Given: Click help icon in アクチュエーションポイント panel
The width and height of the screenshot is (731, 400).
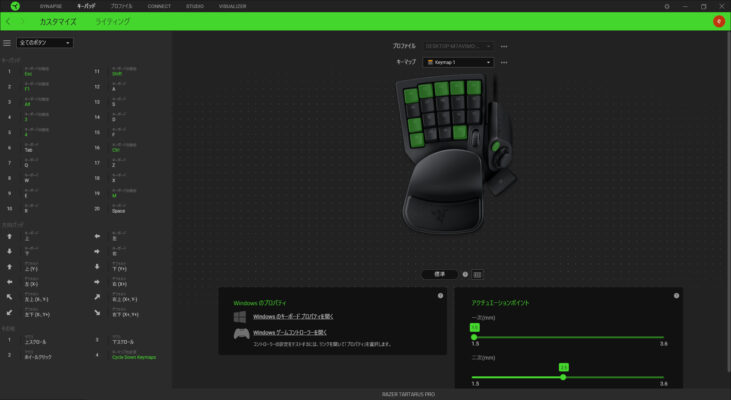Looking at the screenshot, I should 676,296.
